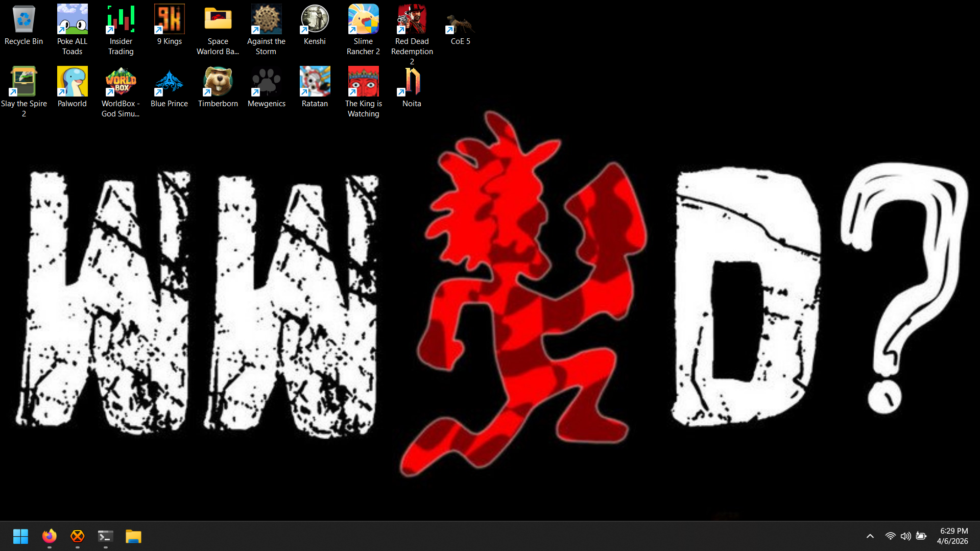
Task: Open the orange X app on taskbar
Action: 77,536
